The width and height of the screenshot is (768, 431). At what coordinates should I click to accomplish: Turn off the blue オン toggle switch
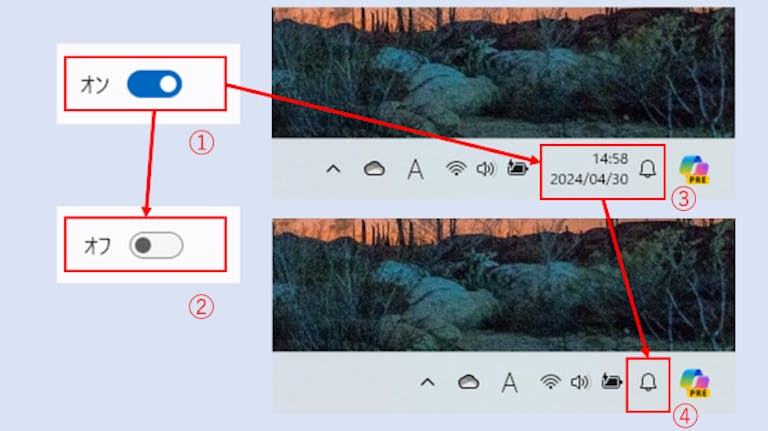(154, 84)
